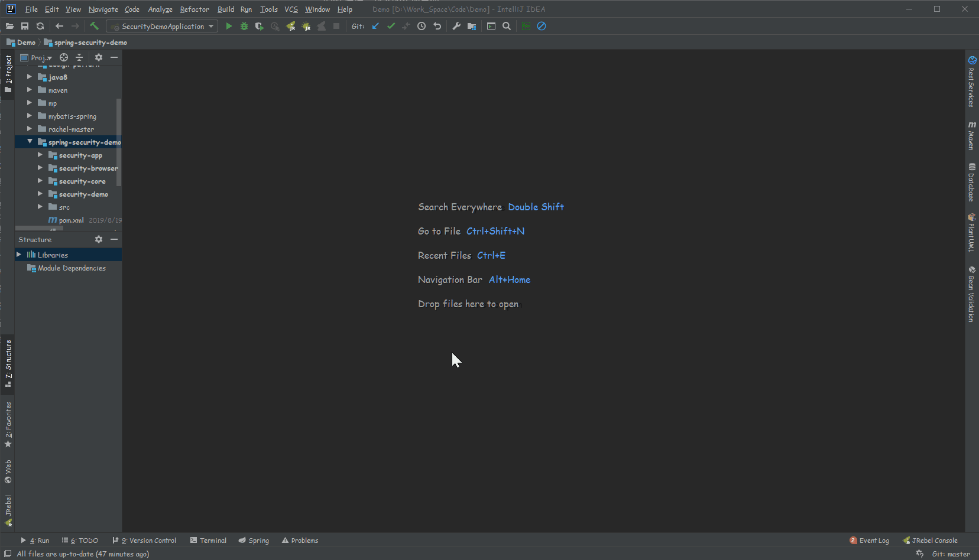Click Scroll from Source target icon
979x560 pixels.
pos(64,57)
